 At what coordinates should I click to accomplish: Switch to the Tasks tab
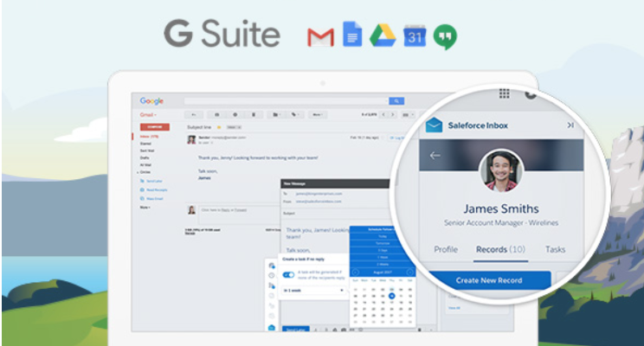[x=555, y=249]
